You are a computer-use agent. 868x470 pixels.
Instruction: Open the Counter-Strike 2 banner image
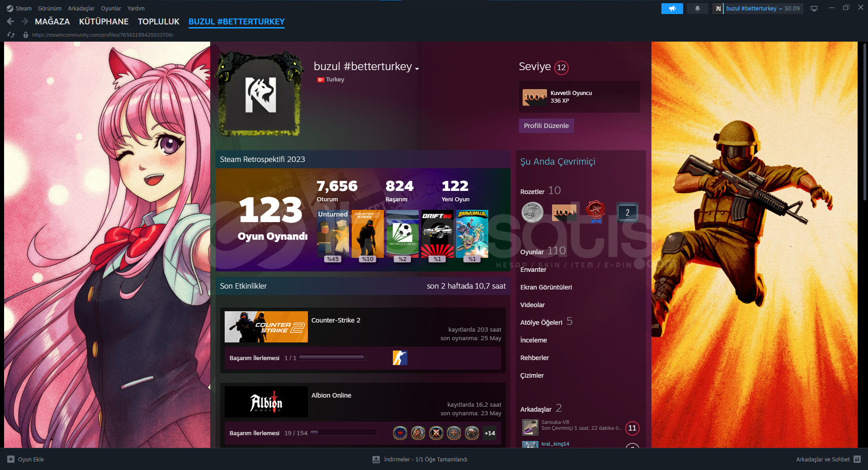[266, 327]
